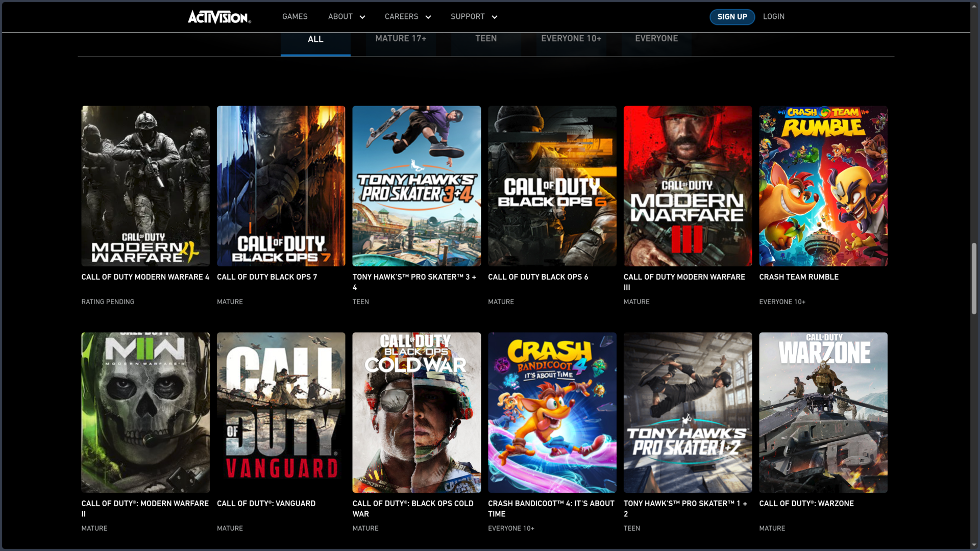The width and height of the screenshot is (980, 551).
Task: Click title Black Ops Cold War
Action: [x=413, y=509]
